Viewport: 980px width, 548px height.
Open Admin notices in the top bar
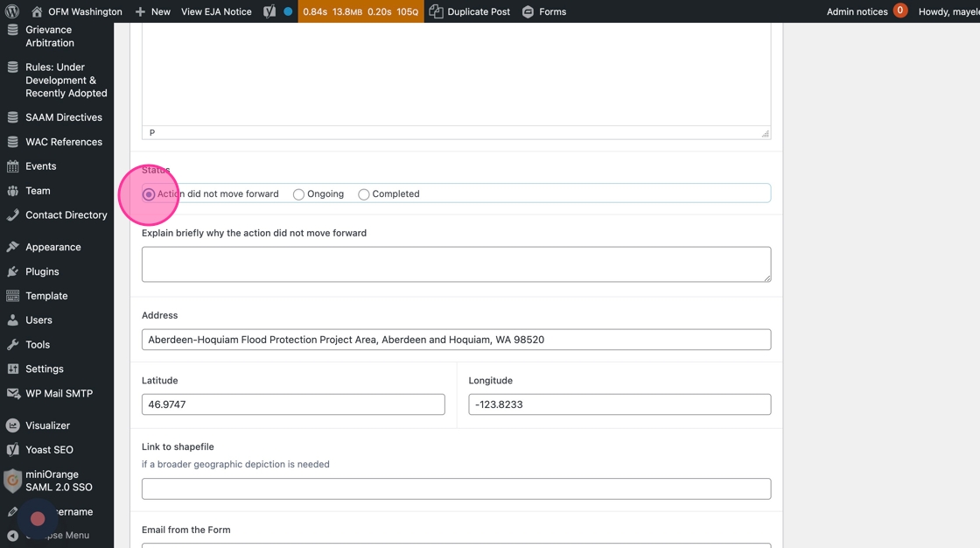[x=866, y=11]
